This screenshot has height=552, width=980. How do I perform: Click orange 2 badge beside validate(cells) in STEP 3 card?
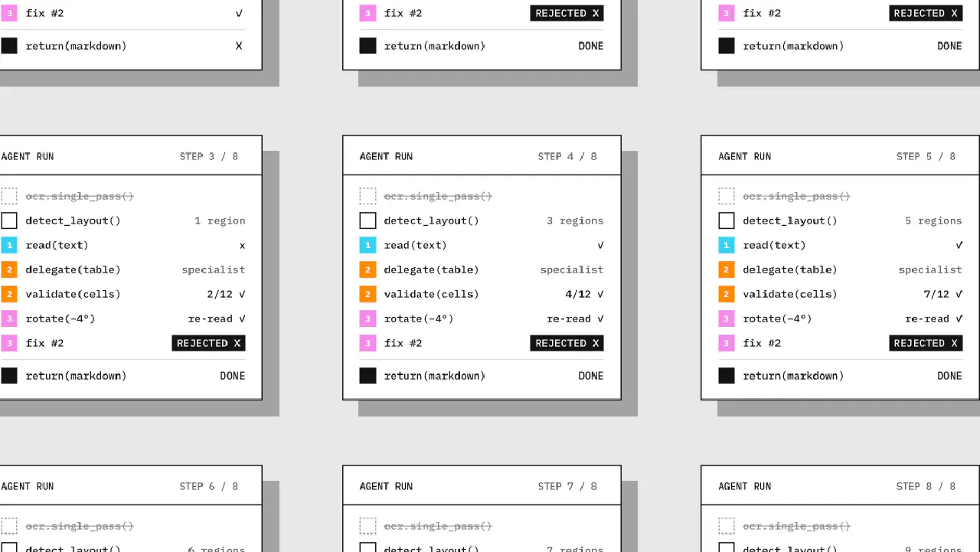click(8, 294)
